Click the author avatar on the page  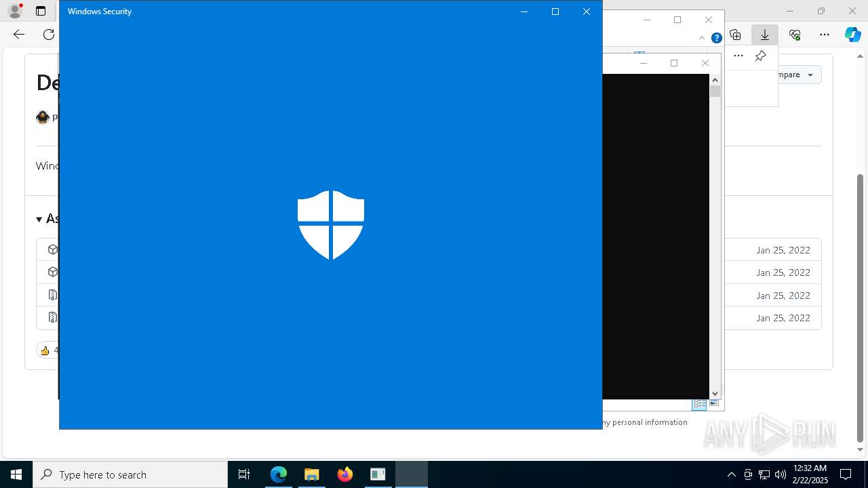43,117
